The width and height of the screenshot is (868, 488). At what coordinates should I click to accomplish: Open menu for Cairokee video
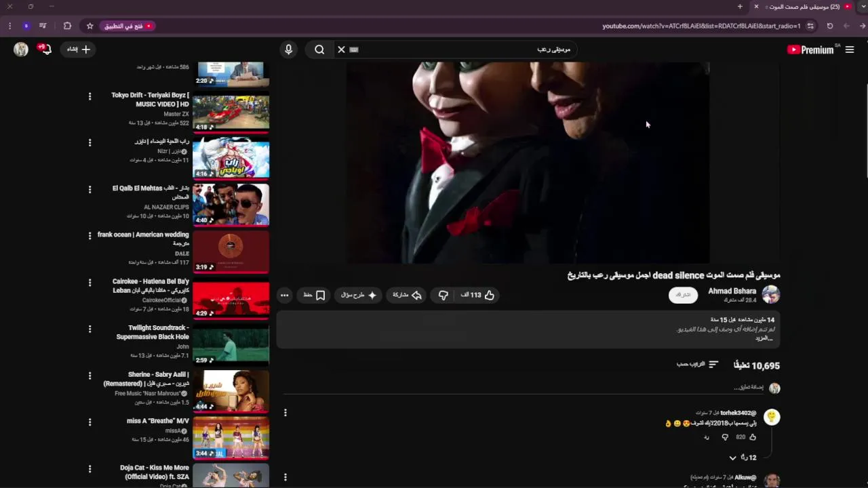90,283
